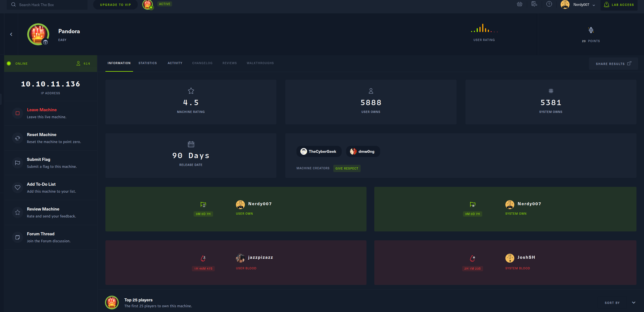Click the online players person icon
The image size is (644, 312).
coord(78,64)
